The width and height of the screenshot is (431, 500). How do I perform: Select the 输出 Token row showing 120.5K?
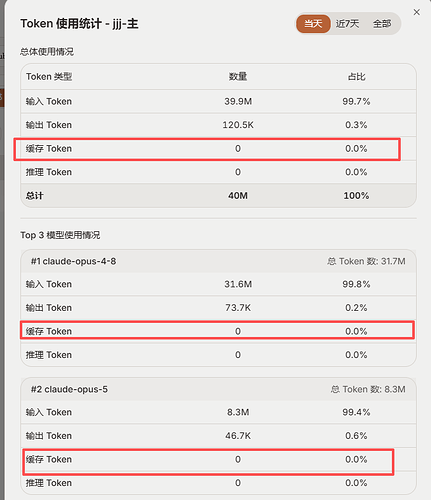point(218,125)
